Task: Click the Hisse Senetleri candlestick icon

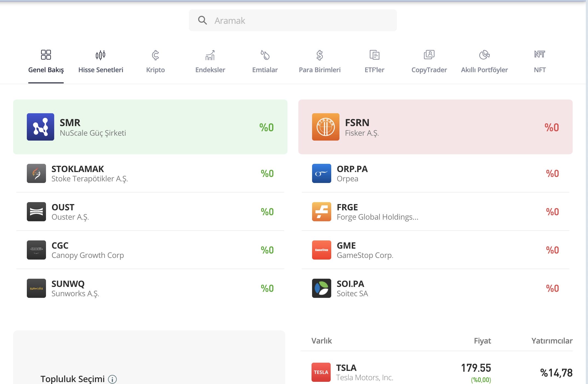Action: [x=100, y=55]
